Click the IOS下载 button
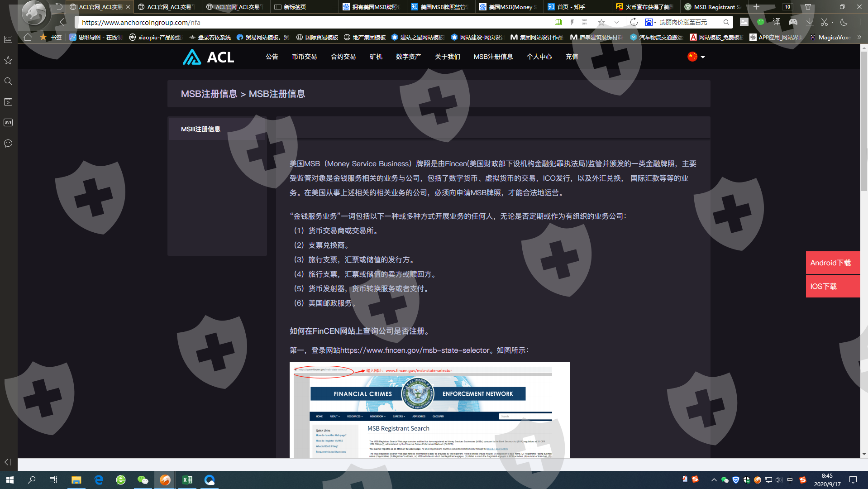Image resolution: width=868 pixels, height=489 pixels. 832,286
